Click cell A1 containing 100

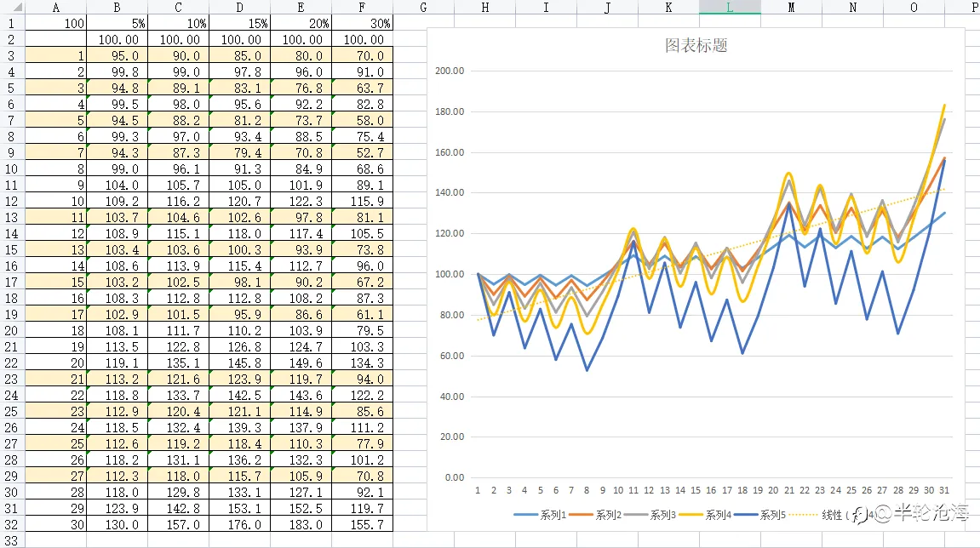[55, 23]
